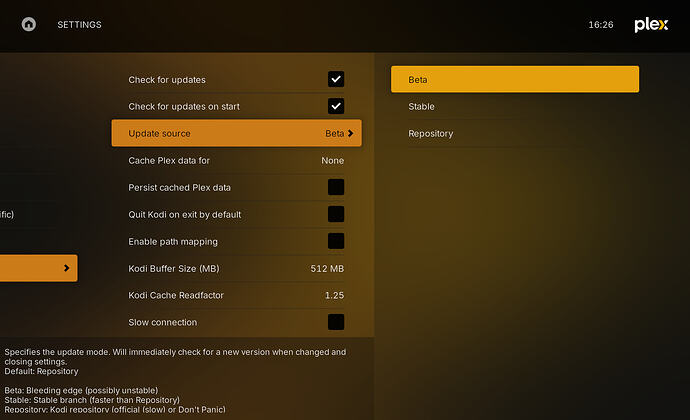Click the 512 MB value
The image size is (690, 420).
pos(327,269)
